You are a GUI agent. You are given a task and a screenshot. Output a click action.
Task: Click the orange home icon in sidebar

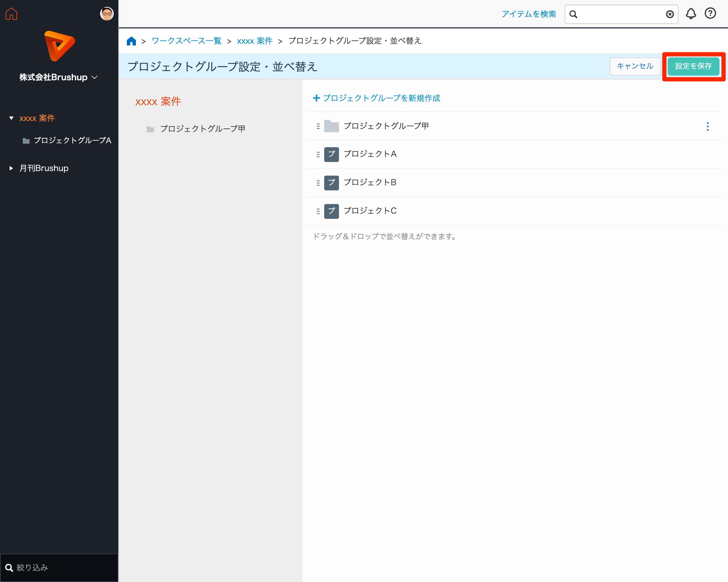click(11, 14)
